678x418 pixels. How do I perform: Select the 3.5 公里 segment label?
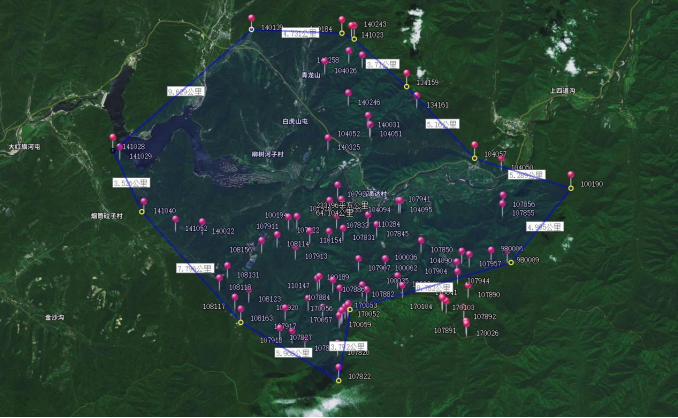point(131,183)
